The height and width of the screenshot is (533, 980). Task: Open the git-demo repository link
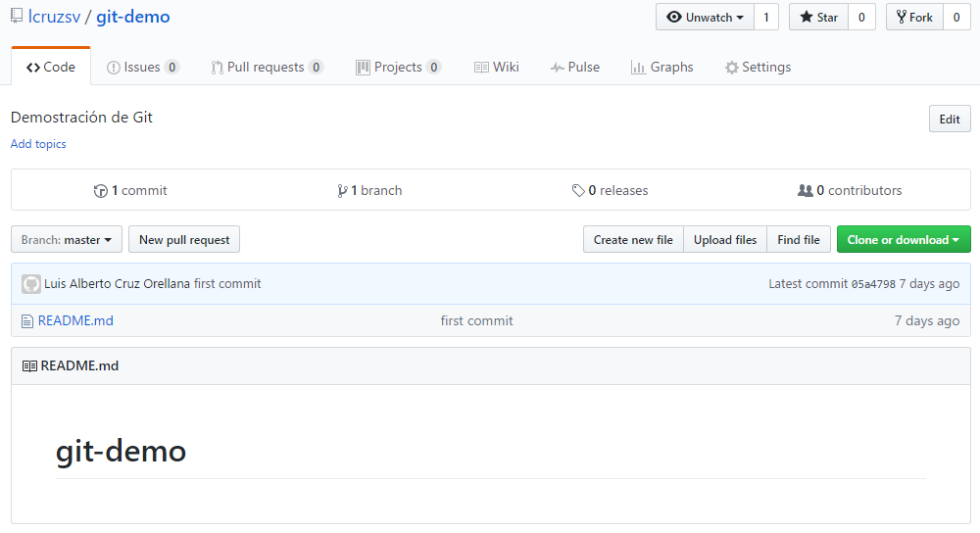coord(133,17)
